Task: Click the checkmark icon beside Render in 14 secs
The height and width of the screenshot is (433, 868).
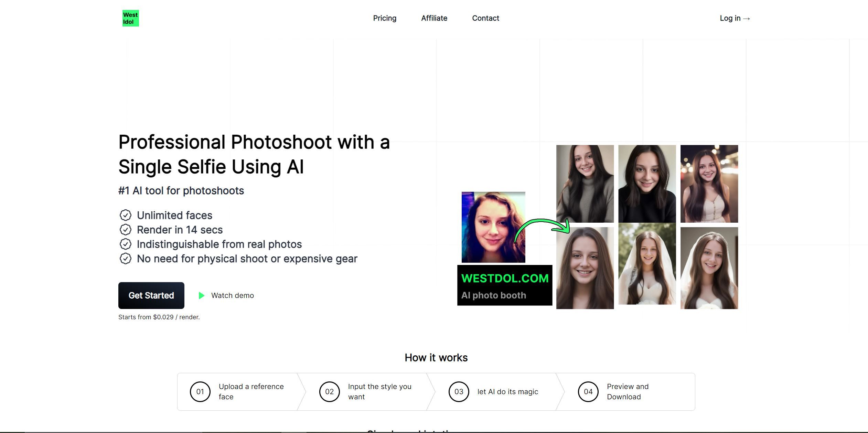Action: (126, 230)
